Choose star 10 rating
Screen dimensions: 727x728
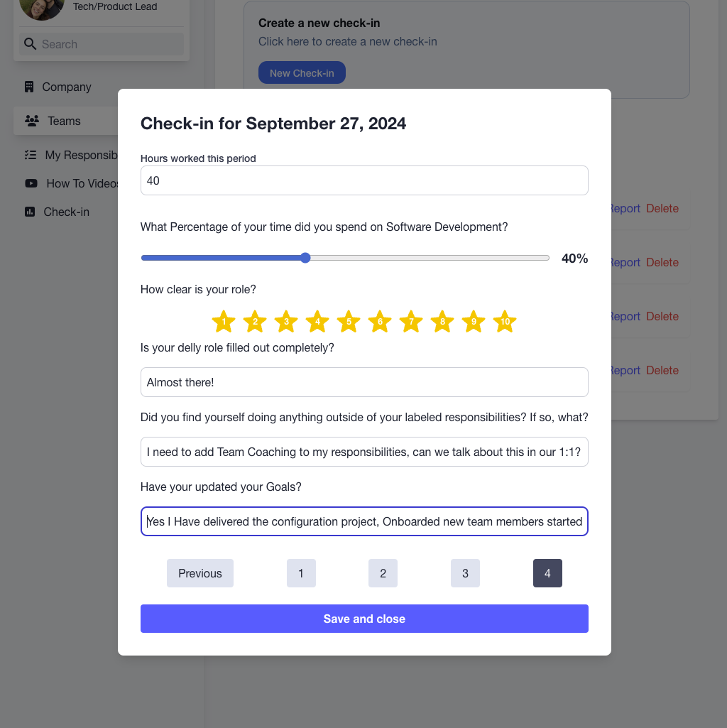505,321
